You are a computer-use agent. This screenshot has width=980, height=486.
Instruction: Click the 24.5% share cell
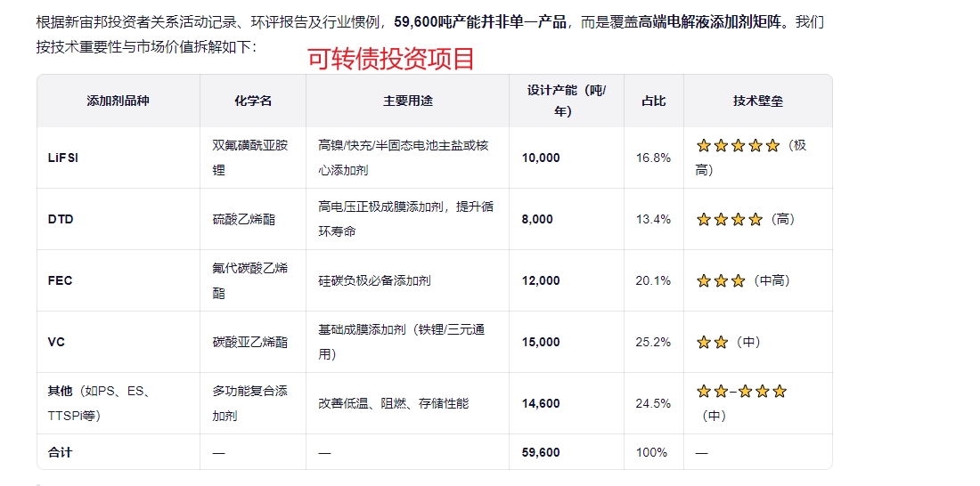pos(653,403)
